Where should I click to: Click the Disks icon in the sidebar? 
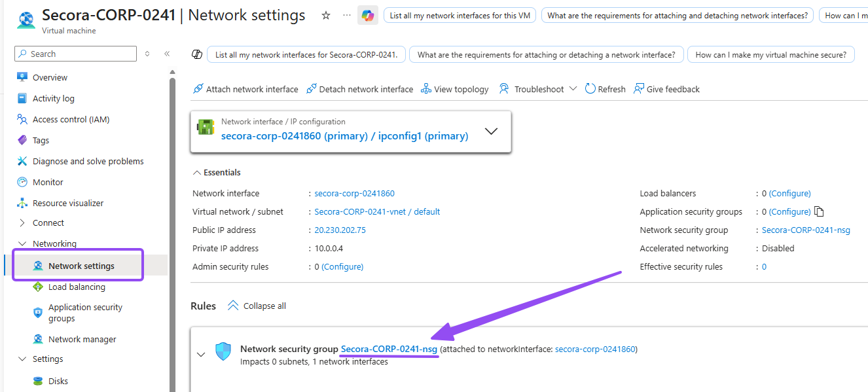click(x=38, y=381)
